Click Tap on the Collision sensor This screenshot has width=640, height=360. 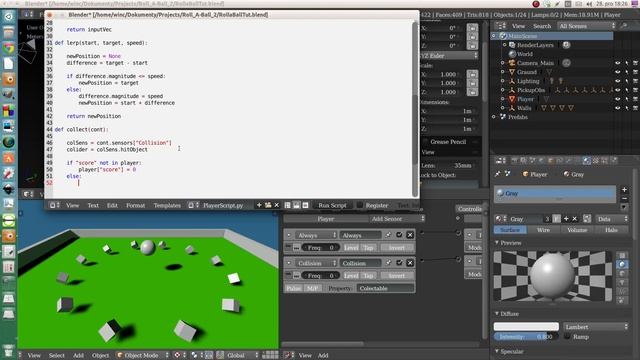368,276
